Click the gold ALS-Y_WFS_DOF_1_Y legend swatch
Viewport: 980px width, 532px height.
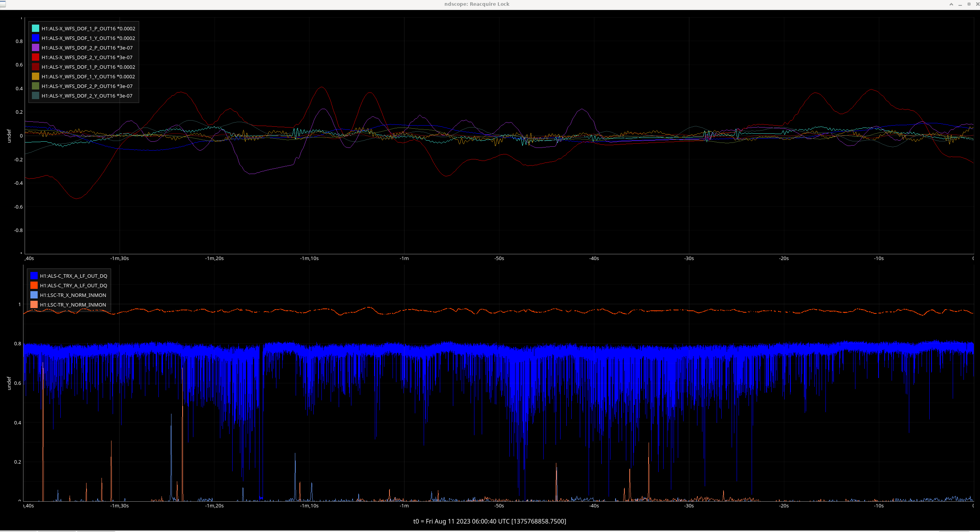pyautogui.click(x=35, y=76)
